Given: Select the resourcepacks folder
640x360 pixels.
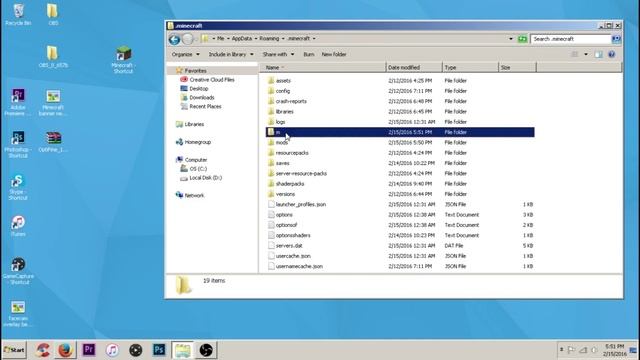Looking at the screenshot, I should click(x=292, y=153).
